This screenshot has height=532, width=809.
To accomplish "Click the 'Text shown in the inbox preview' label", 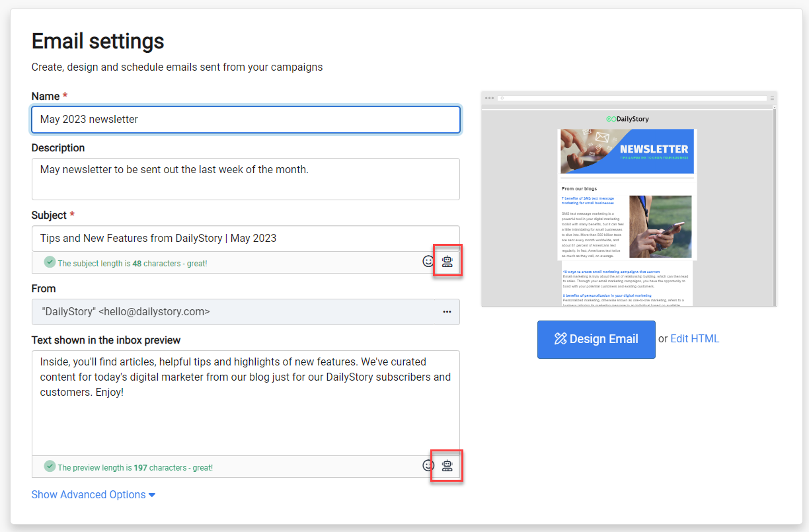I will pos(106,340).
